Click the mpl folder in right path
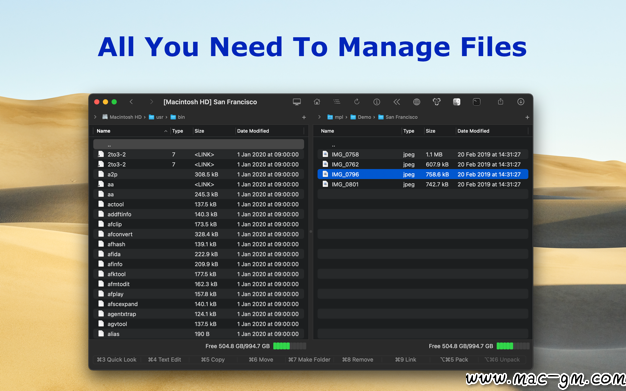Screen dimensions: 626x391 point(335,117)
